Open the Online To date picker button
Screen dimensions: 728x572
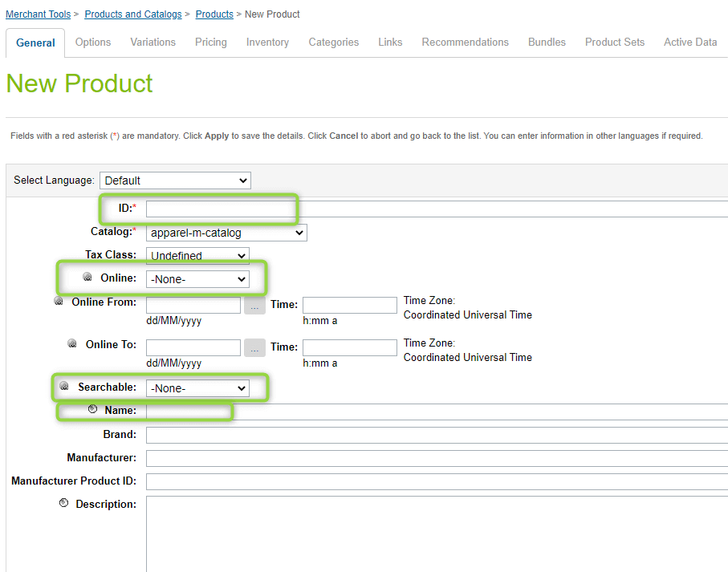254,348
